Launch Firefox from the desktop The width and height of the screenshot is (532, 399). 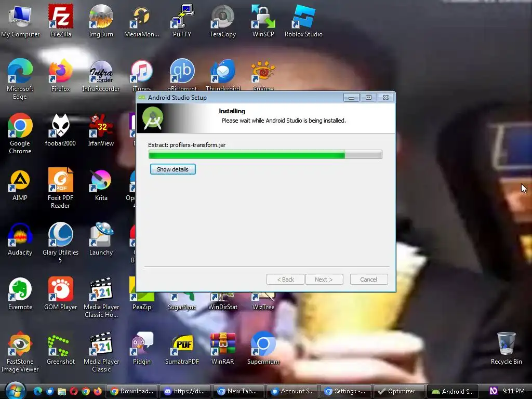tap(60, 75)
